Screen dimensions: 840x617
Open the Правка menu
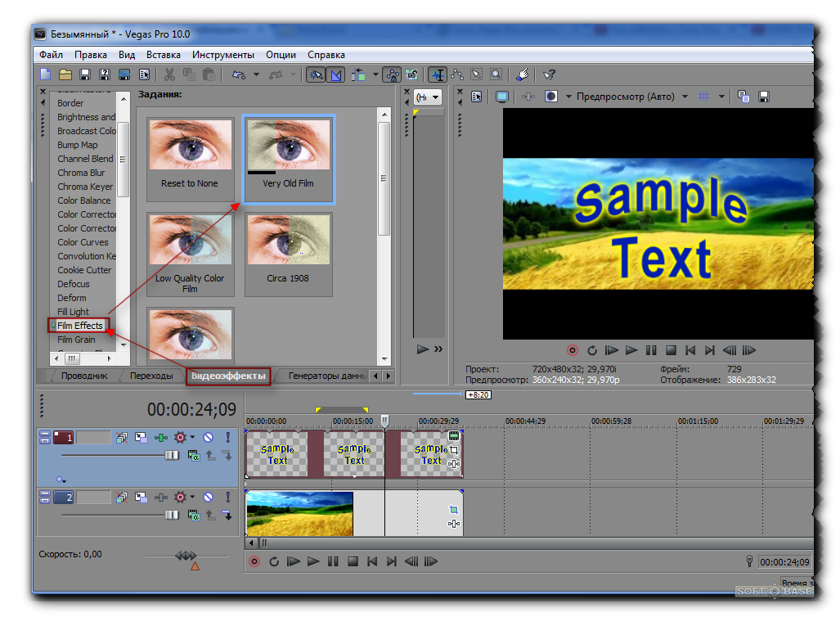tap(91, 55)
